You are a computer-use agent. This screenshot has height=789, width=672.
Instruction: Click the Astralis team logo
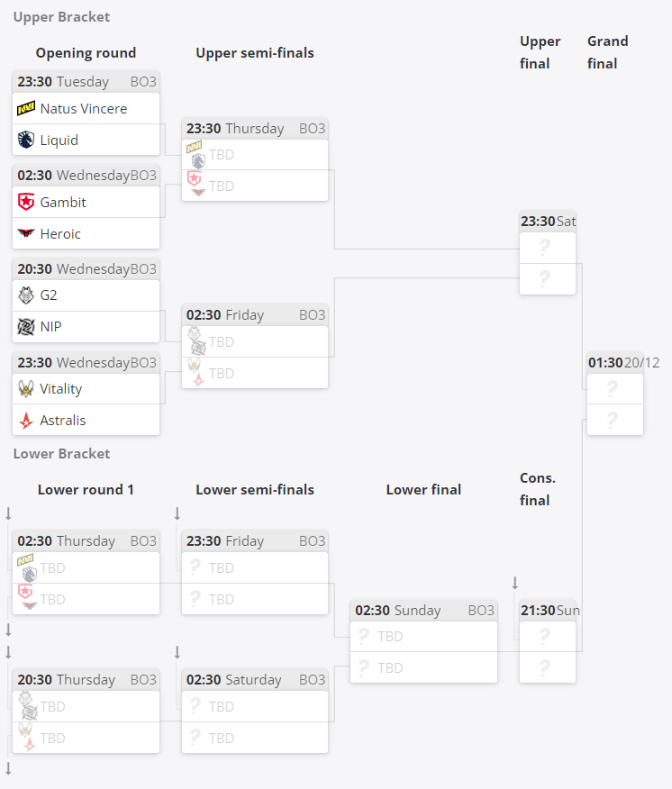pyautogui.click(x=26, y=420)
